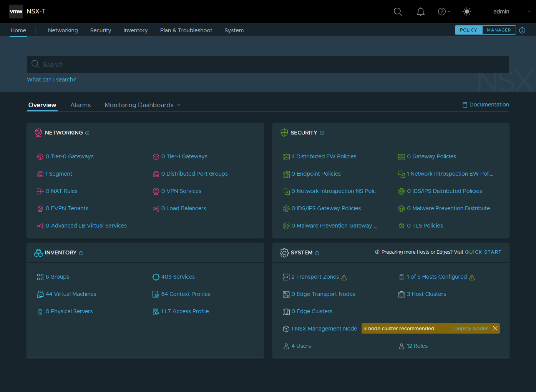536x392 pixels.
Task: Click the Networking section info icon
Action: click(87, 133)
